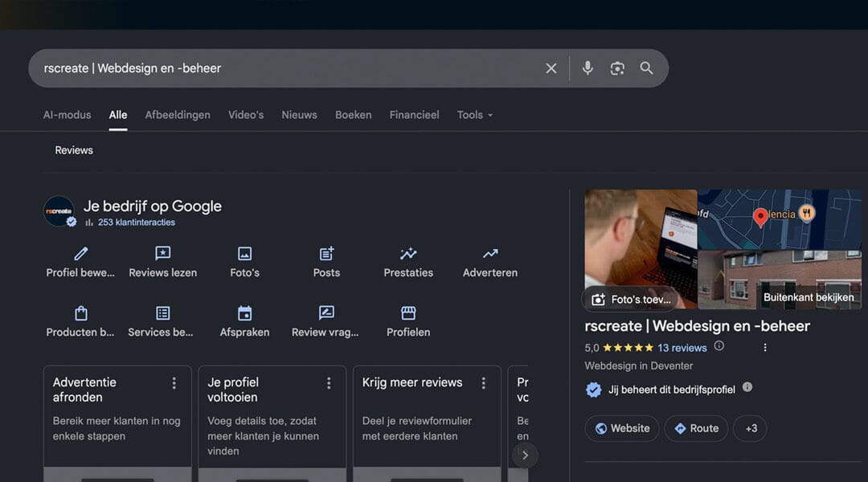Screen dimensions: 868x482
Task: Click the Je bedrijf op Google heading
Action: pyautogui.click(x=152, y=206)
